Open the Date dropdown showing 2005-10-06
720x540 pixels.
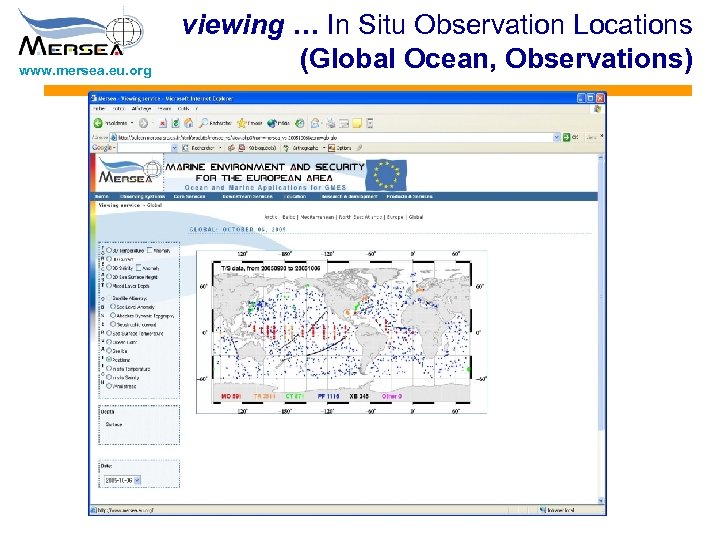(x=122, y=480)
